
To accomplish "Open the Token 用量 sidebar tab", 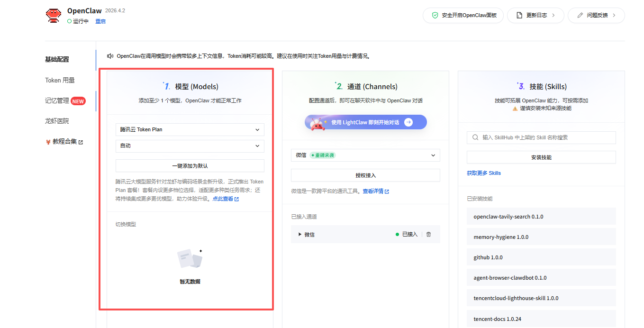I will (60, 80).
